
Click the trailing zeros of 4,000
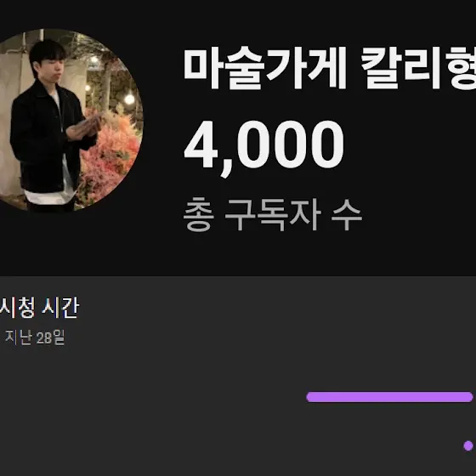(x=291, y=144)
